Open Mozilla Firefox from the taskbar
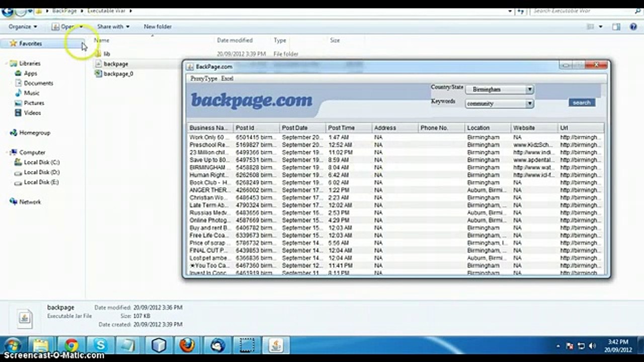Viewport: 644px width, 362px height. 187,345
